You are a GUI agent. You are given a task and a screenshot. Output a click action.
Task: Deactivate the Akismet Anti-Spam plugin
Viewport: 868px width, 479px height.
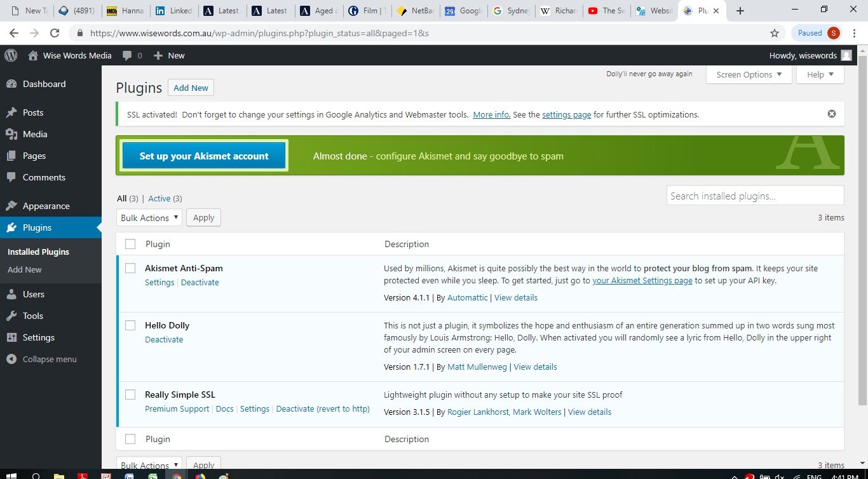[200, 282]
